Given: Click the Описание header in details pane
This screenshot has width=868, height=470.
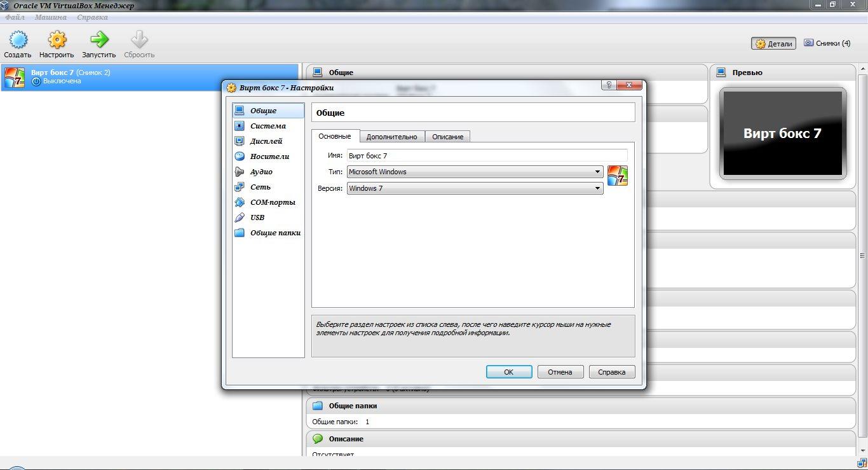Looking at the screenshot, I should 346,439.
